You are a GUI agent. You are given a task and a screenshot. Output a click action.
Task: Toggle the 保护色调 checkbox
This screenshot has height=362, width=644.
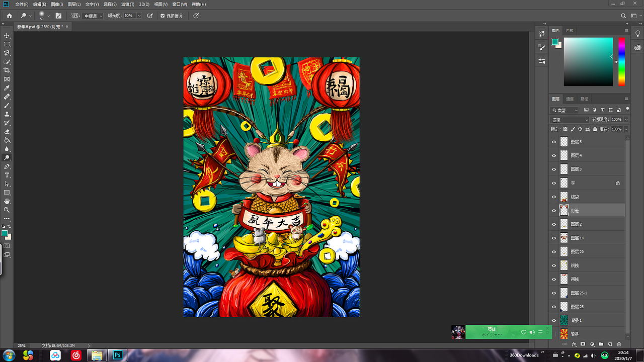[162, 16]
